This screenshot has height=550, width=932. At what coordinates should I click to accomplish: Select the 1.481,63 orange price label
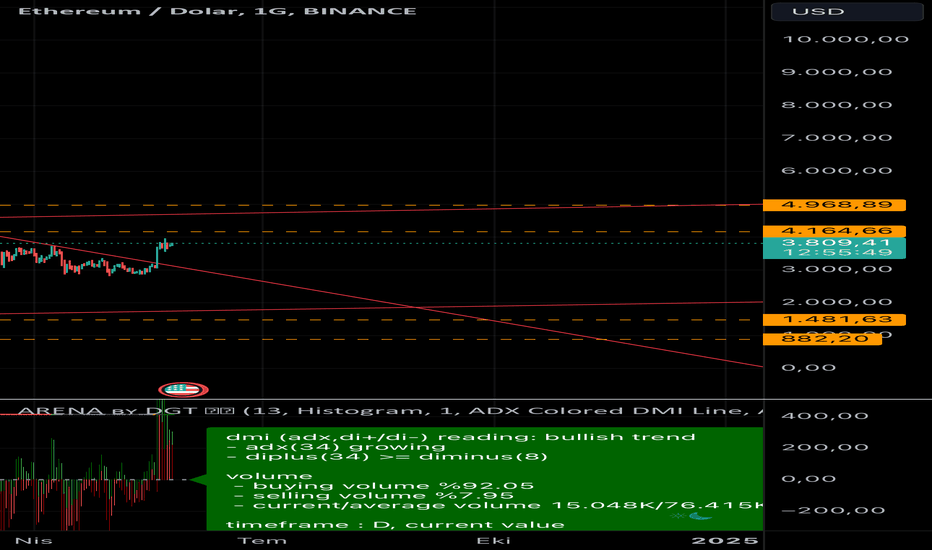click(833, 320)
